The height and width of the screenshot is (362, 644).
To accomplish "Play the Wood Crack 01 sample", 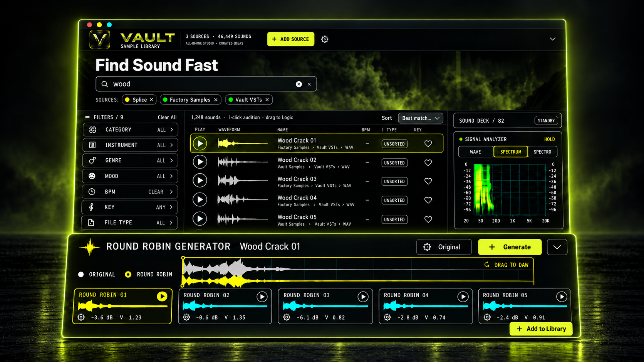I will 200,144.
